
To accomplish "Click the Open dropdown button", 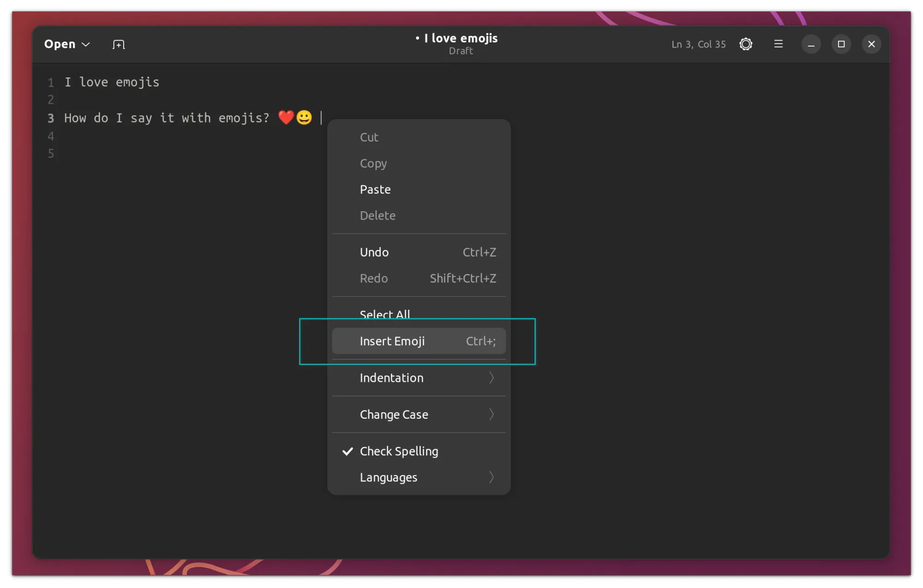I will (x=66, y=44).
